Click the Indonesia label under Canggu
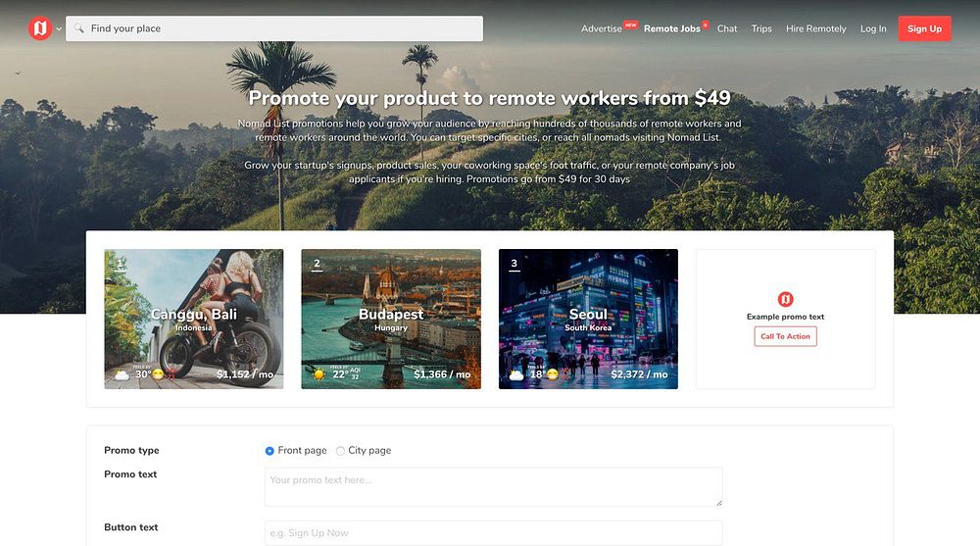This screenshot has width=980, height=546. point(194,327)
